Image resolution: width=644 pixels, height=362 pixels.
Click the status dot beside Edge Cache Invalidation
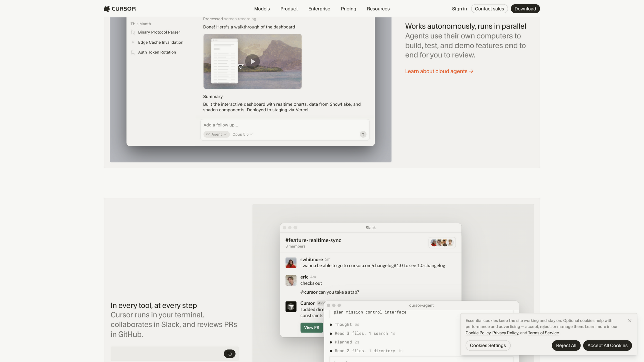[133, 42]
